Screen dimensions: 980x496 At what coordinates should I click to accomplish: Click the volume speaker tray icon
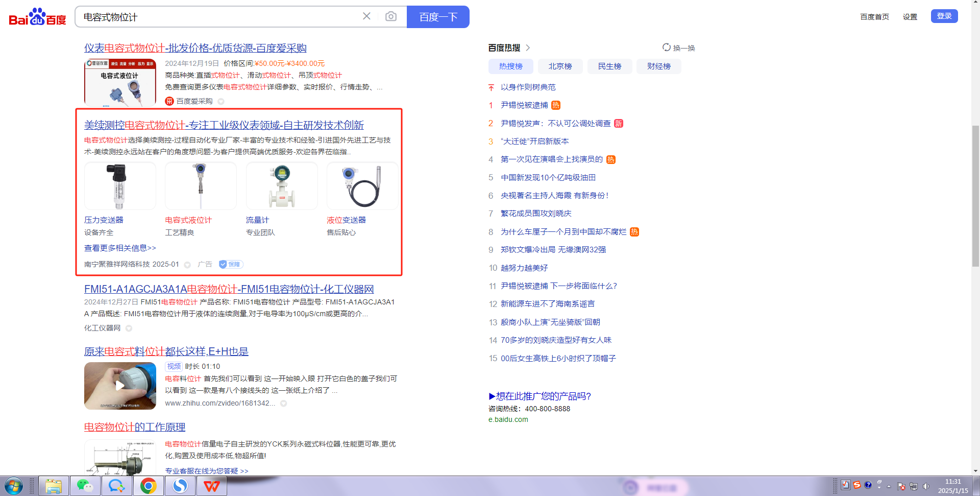[926, 486]
